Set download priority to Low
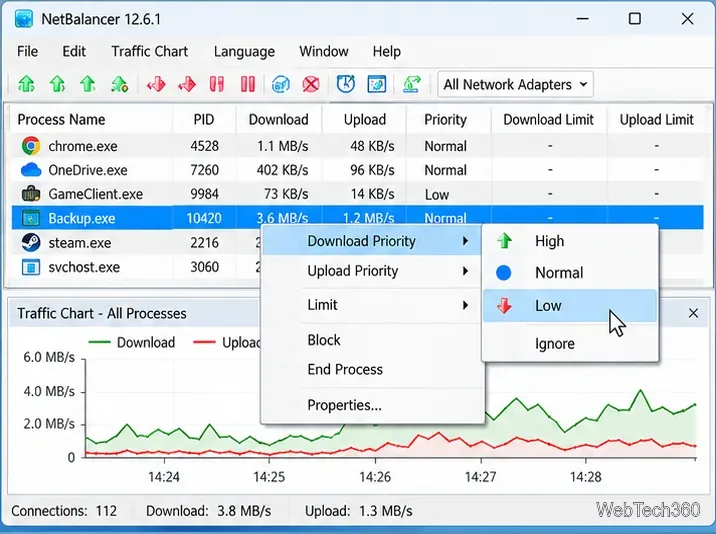This screenshot has width=716, height=534. tap(570, 306)
